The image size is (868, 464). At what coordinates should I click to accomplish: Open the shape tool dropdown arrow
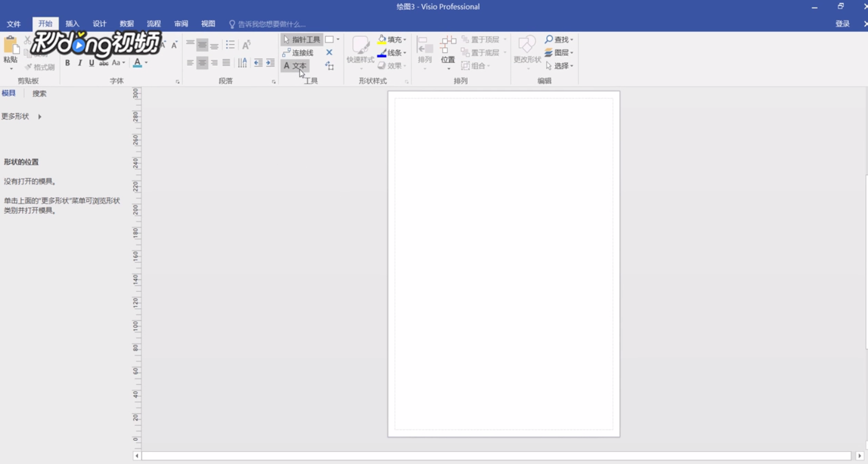pyautogui.click(x=338, y=40)
